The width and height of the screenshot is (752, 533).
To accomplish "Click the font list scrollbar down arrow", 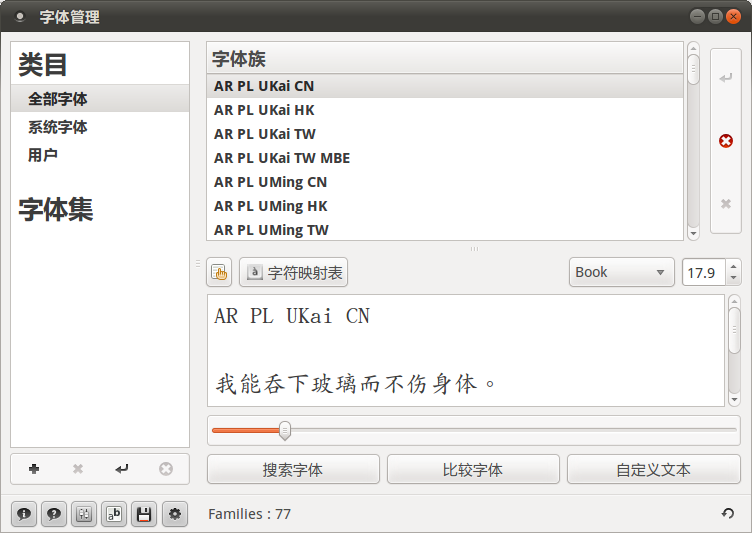I will (x=693, y=234).
